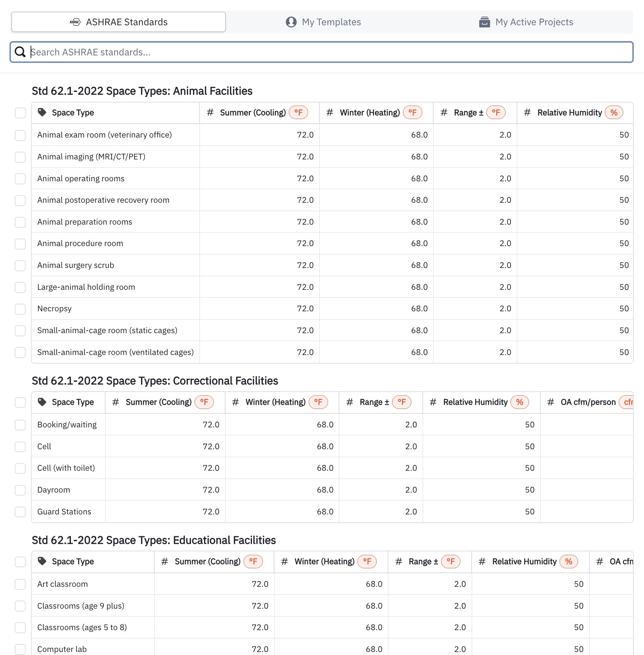
Task: Check the Animal exam room (veterinary office) row
Action: (x=20, y=135)
